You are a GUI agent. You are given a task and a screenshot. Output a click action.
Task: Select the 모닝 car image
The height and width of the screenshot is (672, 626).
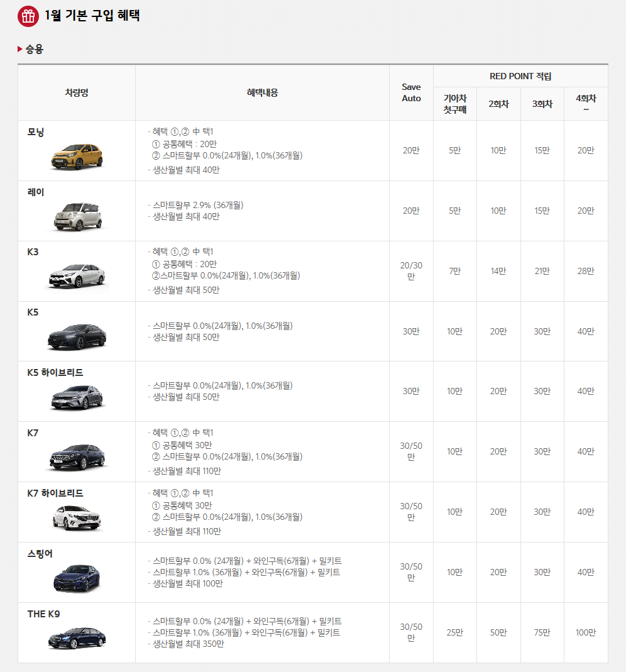(77, 157)
